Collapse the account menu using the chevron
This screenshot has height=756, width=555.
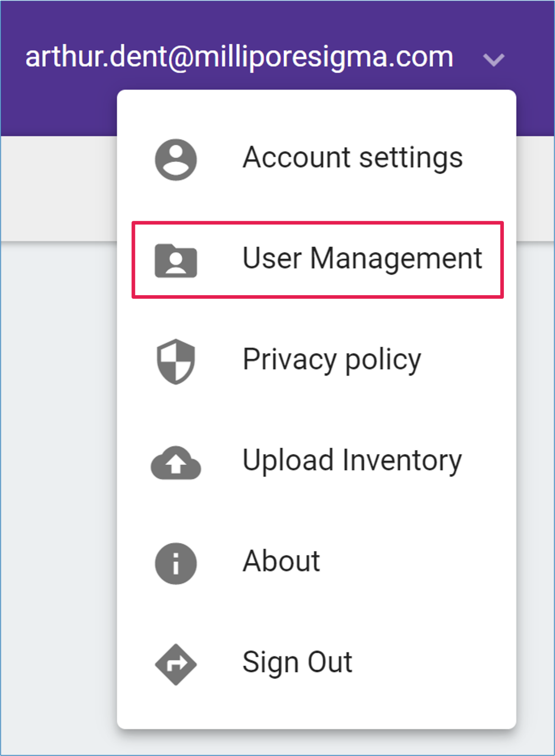pos(493,59)
